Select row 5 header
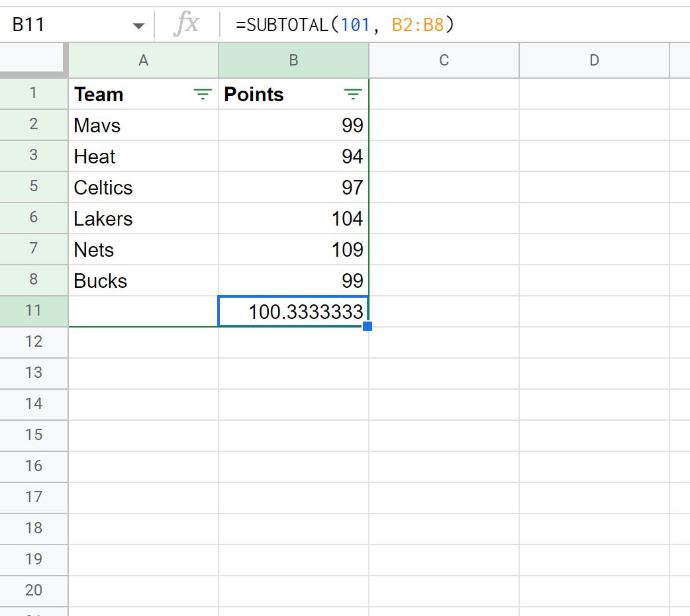 pyautogui.click(x=34, y=187)
